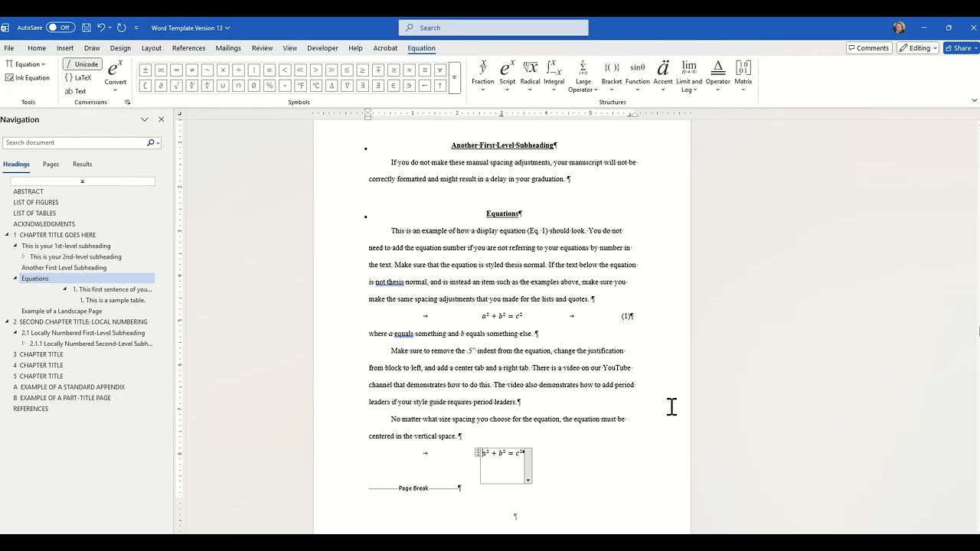Image resolution: width=980 pixels, height=551 pixels.
Task: Insert the degrees Celsius symbol
Action: (315, 86)
